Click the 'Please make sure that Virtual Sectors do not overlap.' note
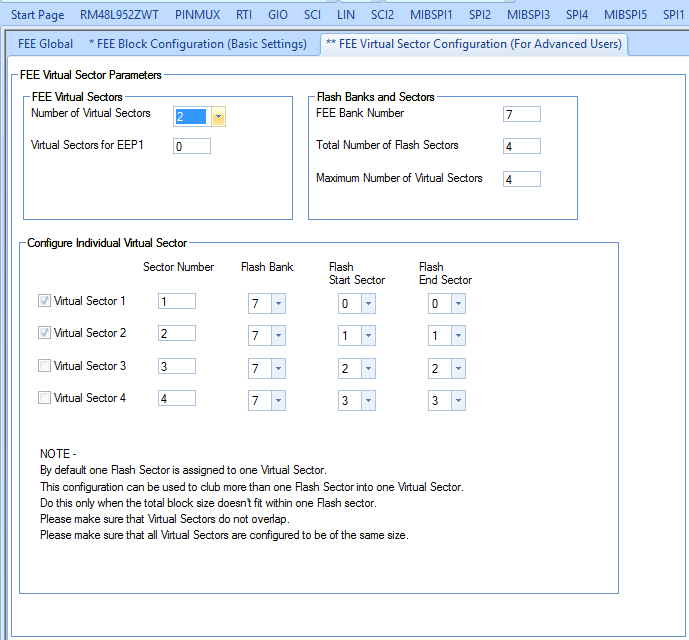 165,519
